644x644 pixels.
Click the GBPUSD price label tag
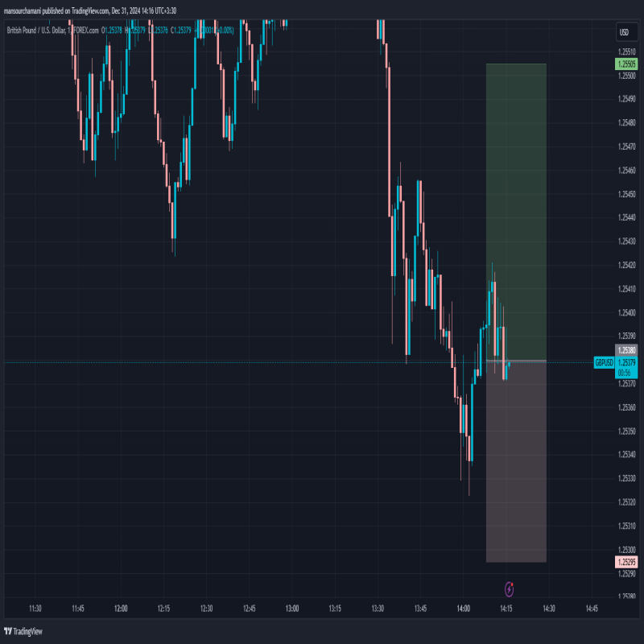click(604, 363)
